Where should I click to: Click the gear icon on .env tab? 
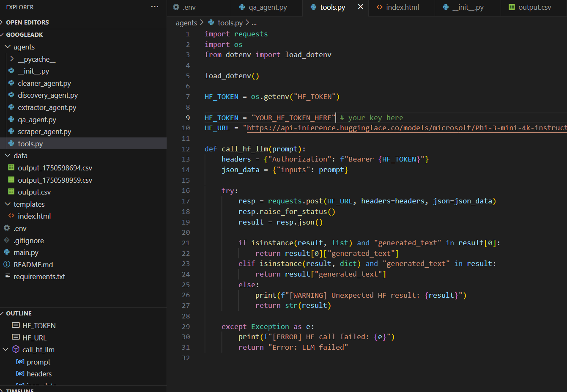click(176, 7)
